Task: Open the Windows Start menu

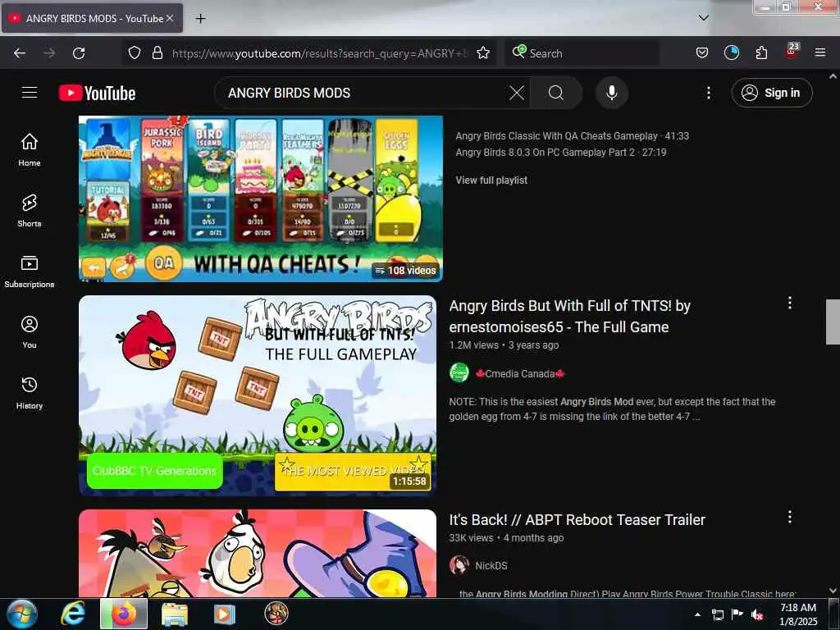Action: (x=22, y=614)
